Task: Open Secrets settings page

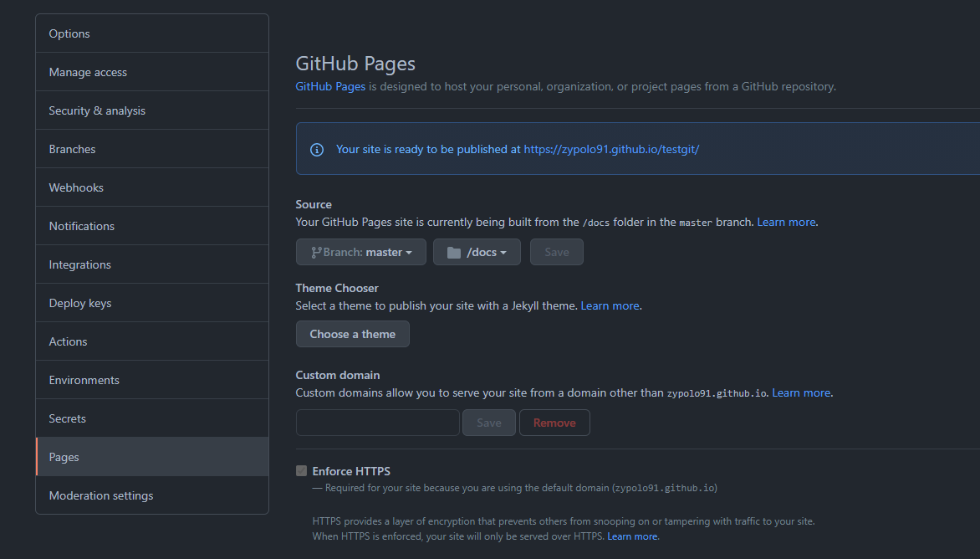Action: pyautogui.click(x=152, y=418)
